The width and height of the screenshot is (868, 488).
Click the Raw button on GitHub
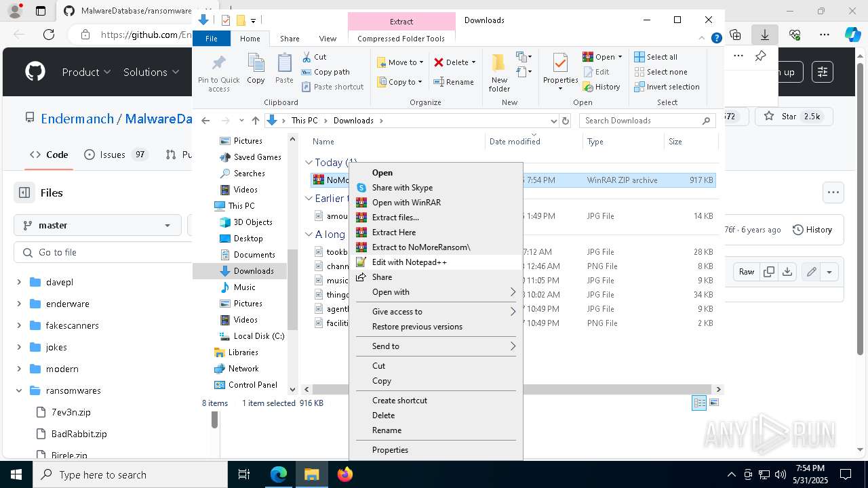(x=747, y=272)
